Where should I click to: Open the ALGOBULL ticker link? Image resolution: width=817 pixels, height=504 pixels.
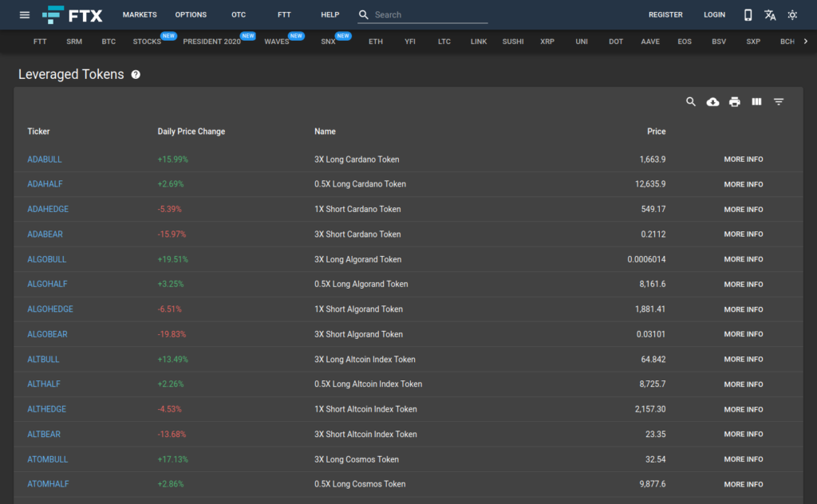click(47, 259)
